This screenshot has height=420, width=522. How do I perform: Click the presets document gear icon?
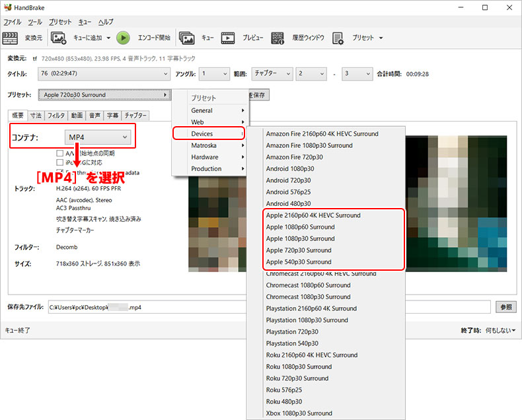[x=338, y=38]
